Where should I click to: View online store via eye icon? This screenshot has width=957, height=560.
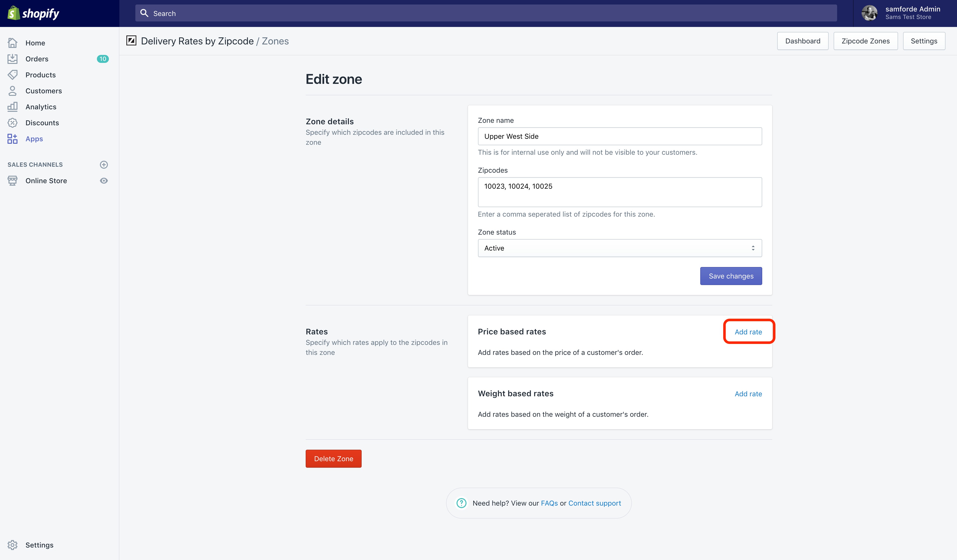click(x=104, y=181)
